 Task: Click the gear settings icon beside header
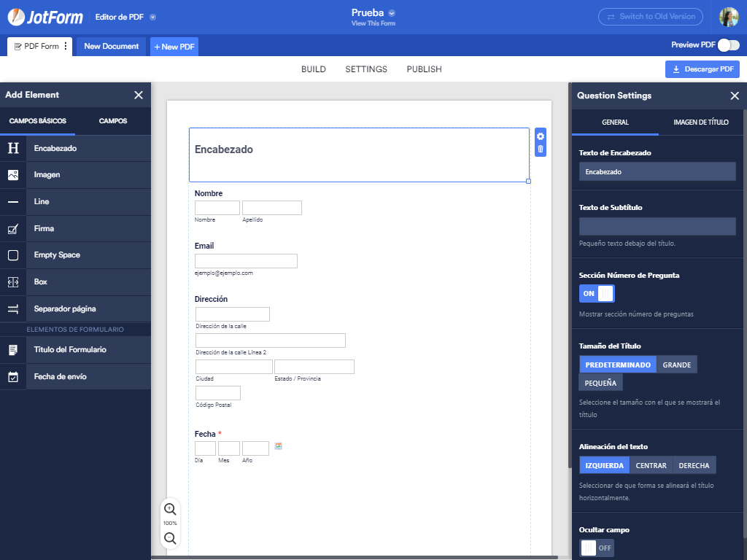541,136
